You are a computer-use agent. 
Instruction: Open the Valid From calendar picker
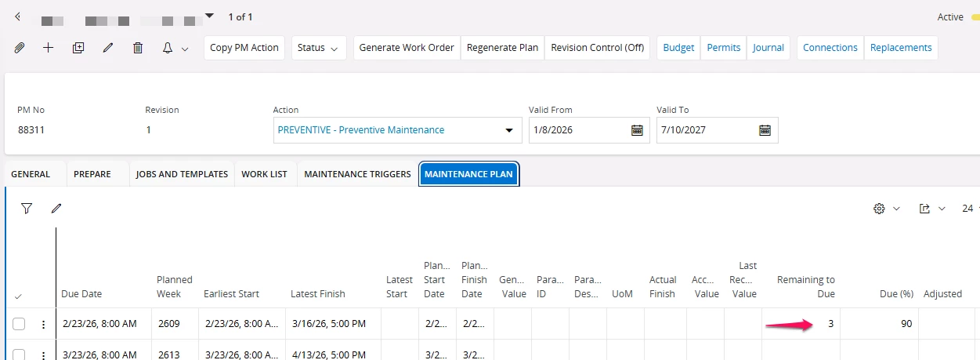pyautogui.click(x=638, y=130)
